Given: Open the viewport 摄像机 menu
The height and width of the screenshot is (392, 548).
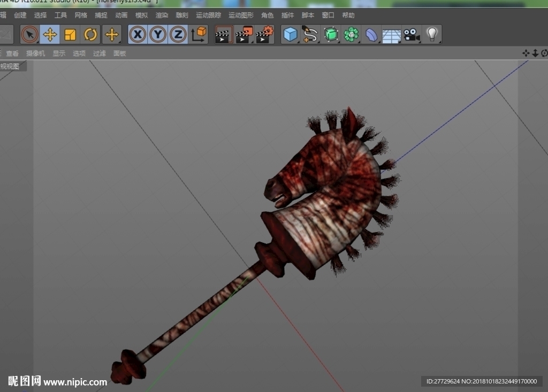Looking at the screenshot, I should coord(36,53).
